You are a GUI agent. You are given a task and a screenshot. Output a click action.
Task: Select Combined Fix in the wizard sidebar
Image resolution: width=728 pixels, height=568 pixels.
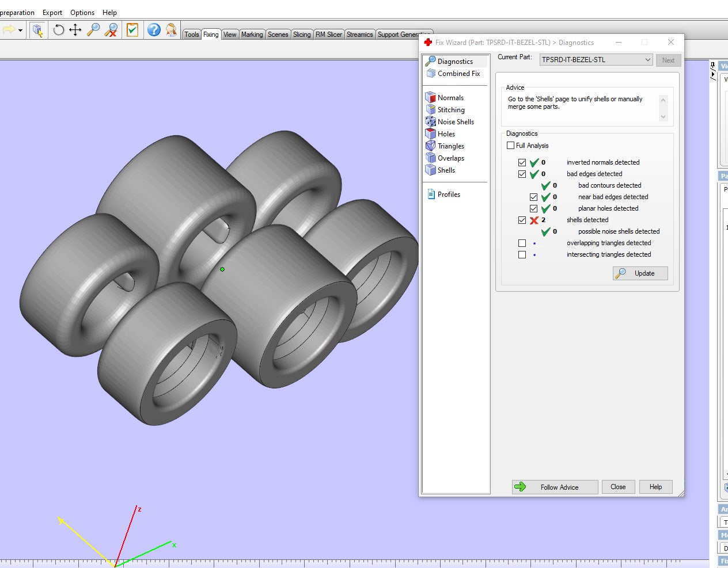coord(458,74)
